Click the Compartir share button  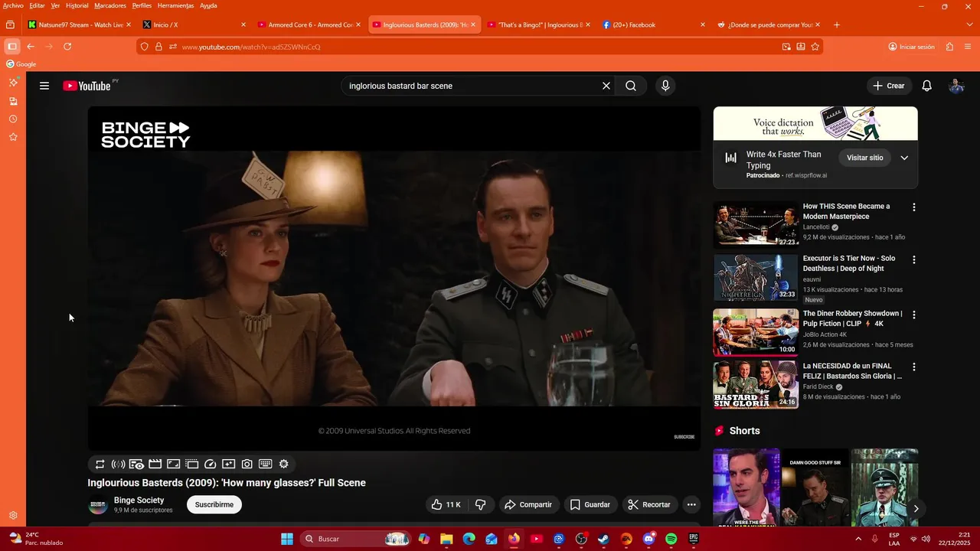tap(528, 504)
